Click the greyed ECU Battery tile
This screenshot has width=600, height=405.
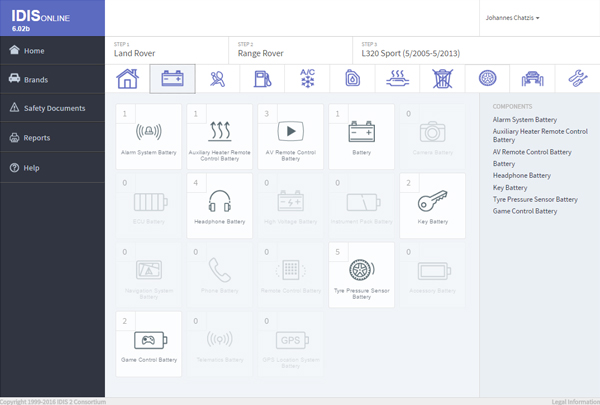pos(149,206)
